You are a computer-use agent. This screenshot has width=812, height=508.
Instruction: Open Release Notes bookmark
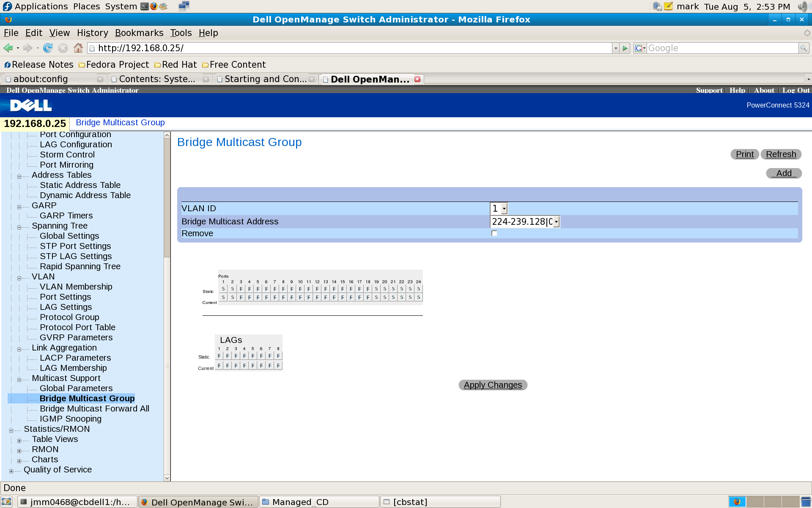point(39,65)
